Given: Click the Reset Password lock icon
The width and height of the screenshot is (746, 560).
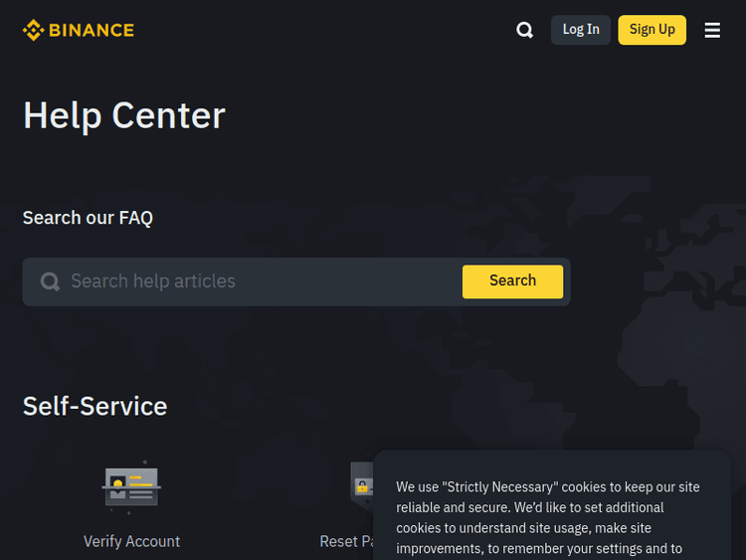Looking at the screenshot, I should click(361, 481).
